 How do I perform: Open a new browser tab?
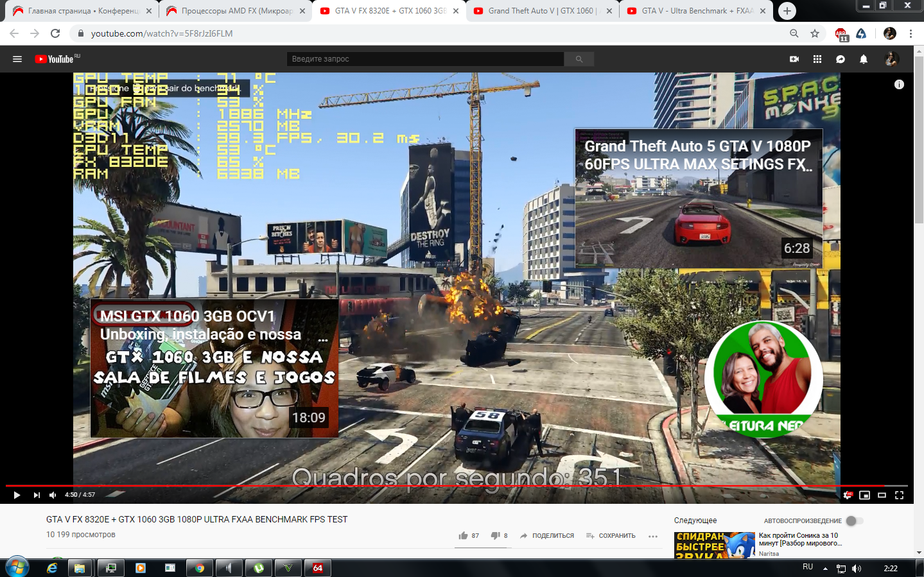pos(787,11)
